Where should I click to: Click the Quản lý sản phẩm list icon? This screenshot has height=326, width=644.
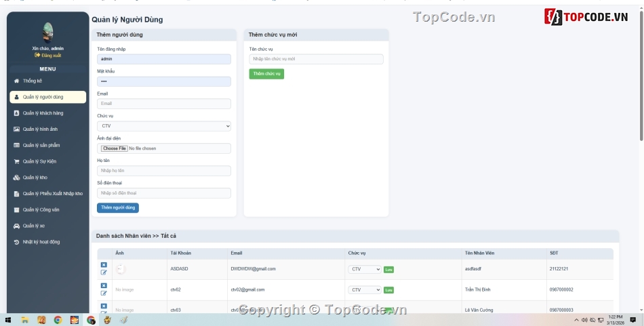16,145
